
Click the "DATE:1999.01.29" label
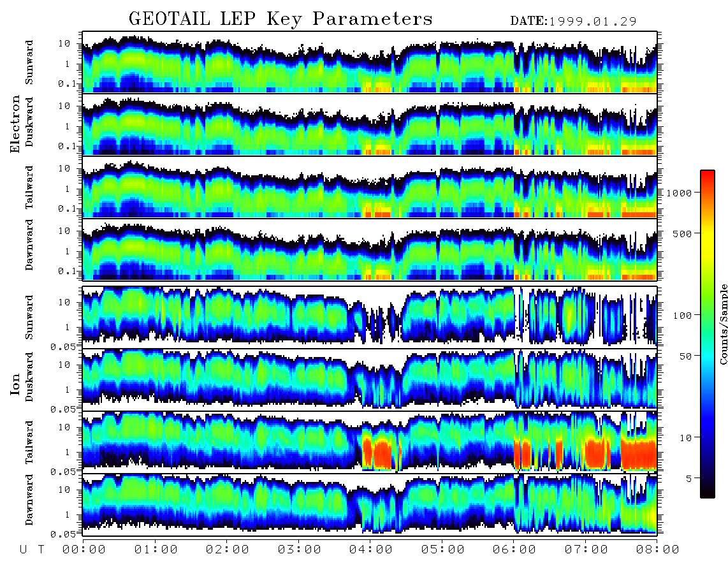coord(573,21)
